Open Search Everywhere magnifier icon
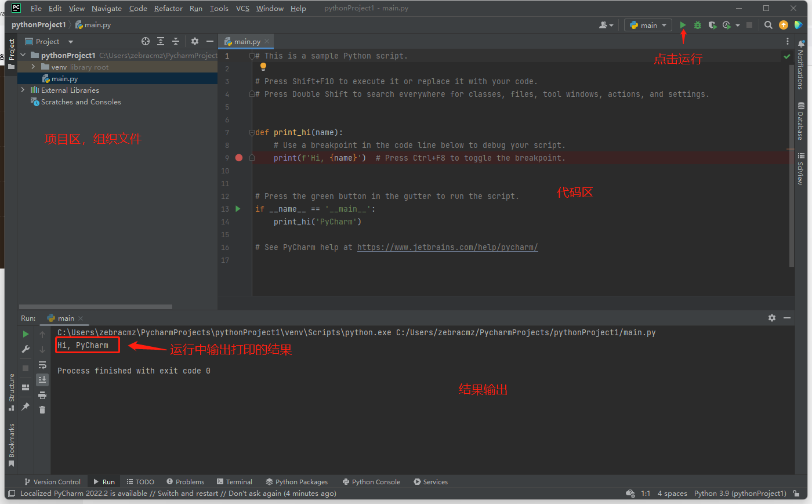 (768, 25)
